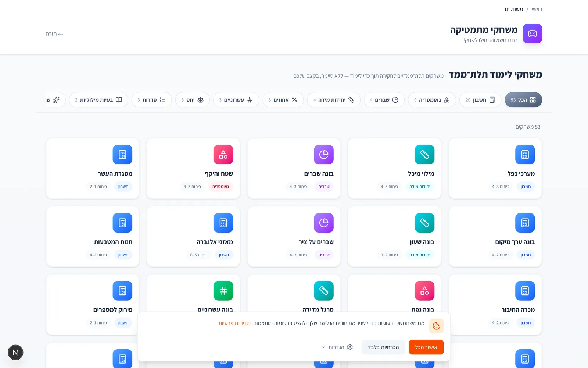Click the פירוק למספרים card title
The image size is (588, 368).
[113, 309]
